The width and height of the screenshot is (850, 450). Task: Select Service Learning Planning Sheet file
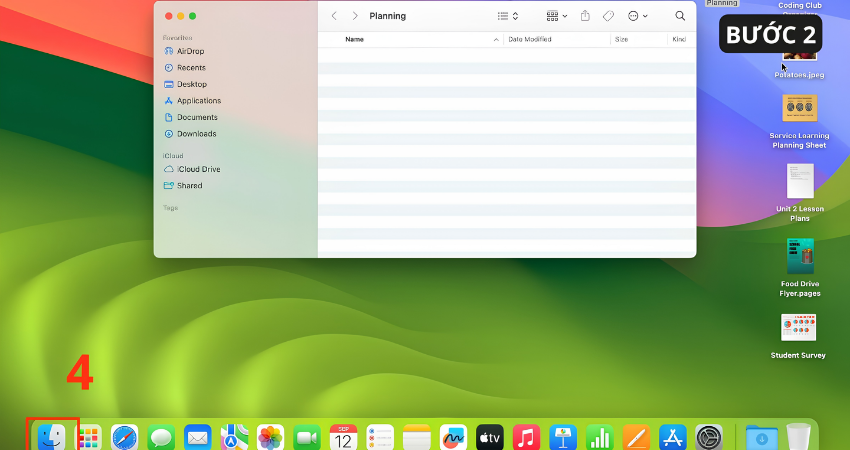click(x=800, y=119)
